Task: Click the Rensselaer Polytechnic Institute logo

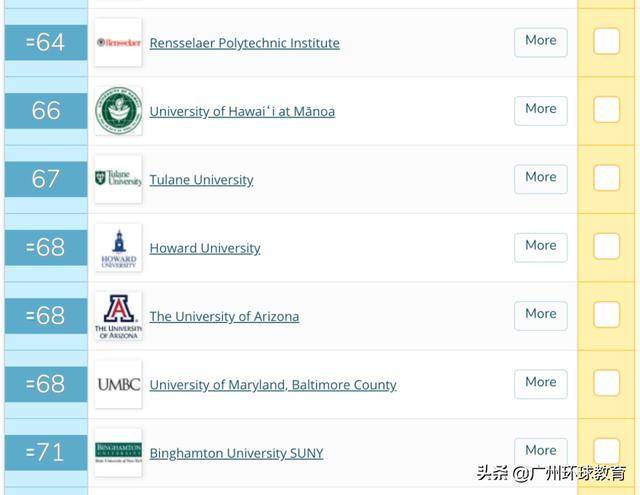Action: tap(118, 43)
